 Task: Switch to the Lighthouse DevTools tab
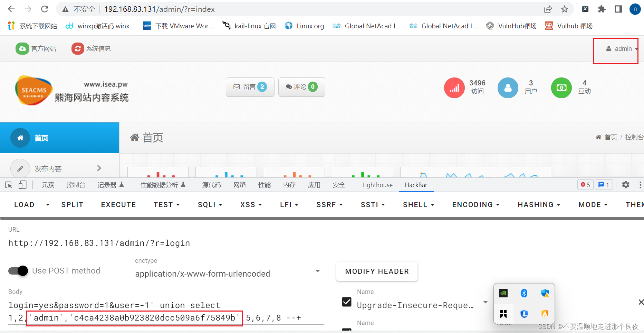(x=377, y=185)
